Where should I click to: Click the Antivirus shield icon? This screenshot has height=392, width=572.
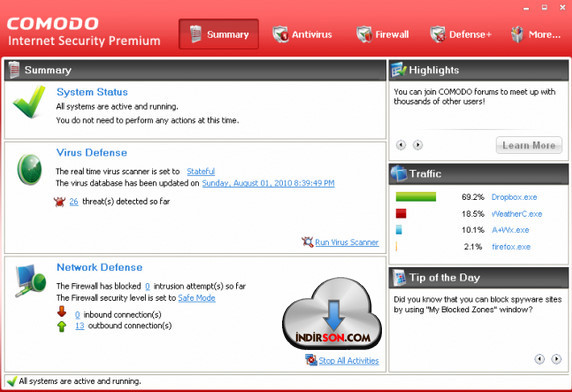(x=280, y=35)
